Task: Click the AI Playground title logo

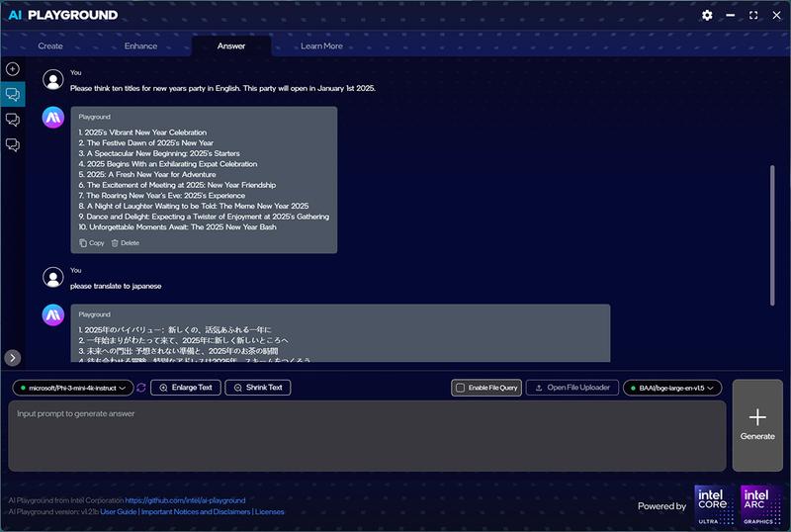Action: click(63, 15)
